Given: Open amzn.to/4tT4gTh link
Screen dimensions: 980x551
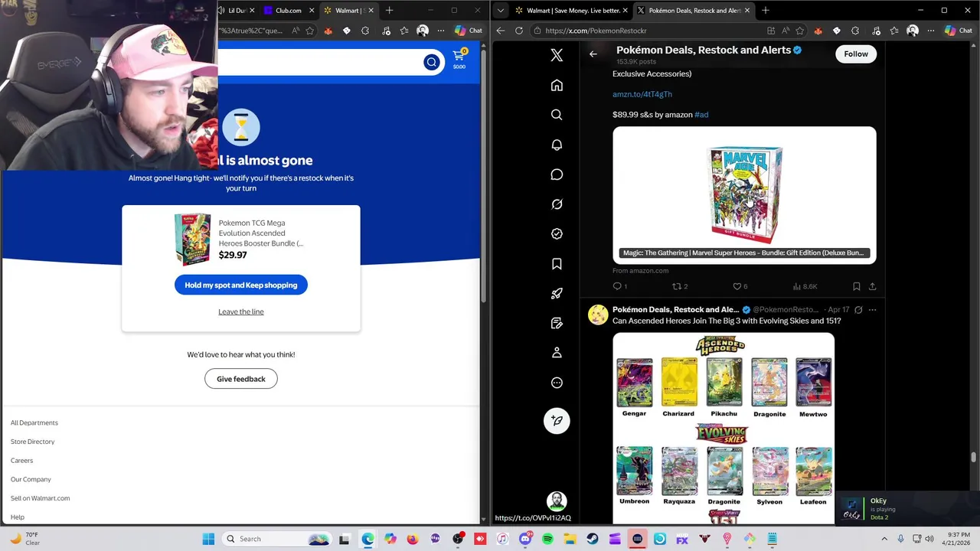Looking at the screenshot, I should point(642,94).
